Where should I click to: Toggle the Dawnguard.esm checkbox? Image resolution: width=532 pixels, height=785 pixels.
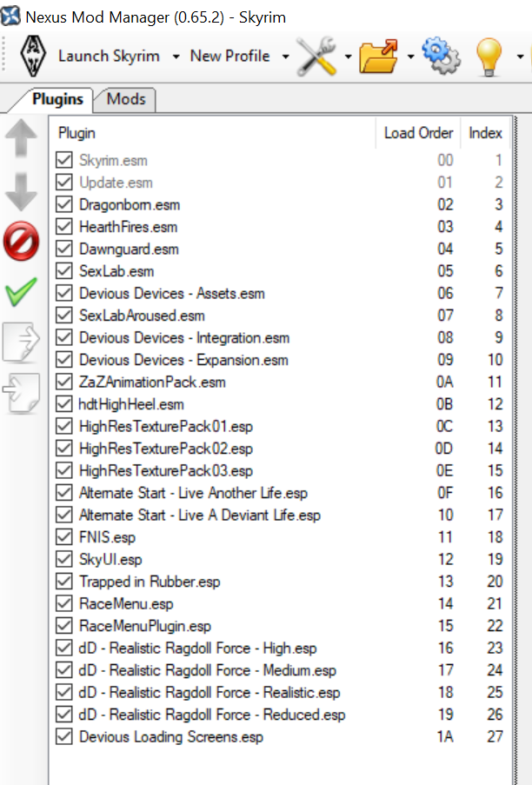64,249
